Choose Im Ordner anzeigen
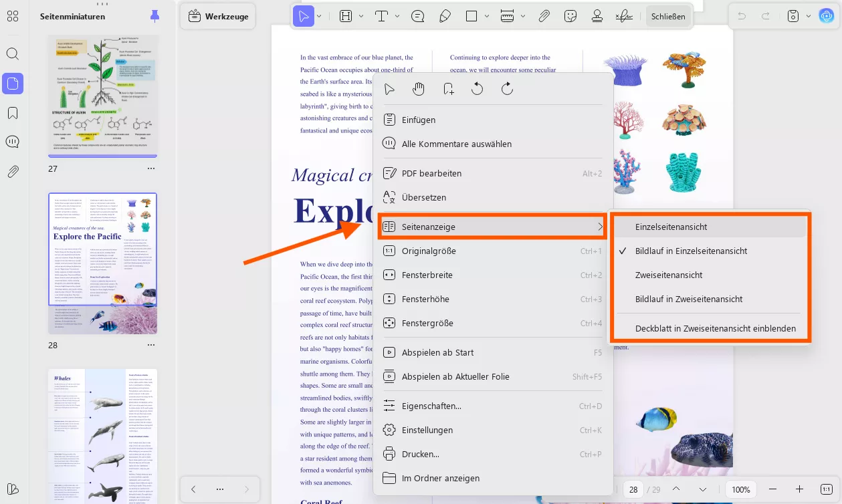The width and height of the screenshot is (842, 504). tap(492, 478)
